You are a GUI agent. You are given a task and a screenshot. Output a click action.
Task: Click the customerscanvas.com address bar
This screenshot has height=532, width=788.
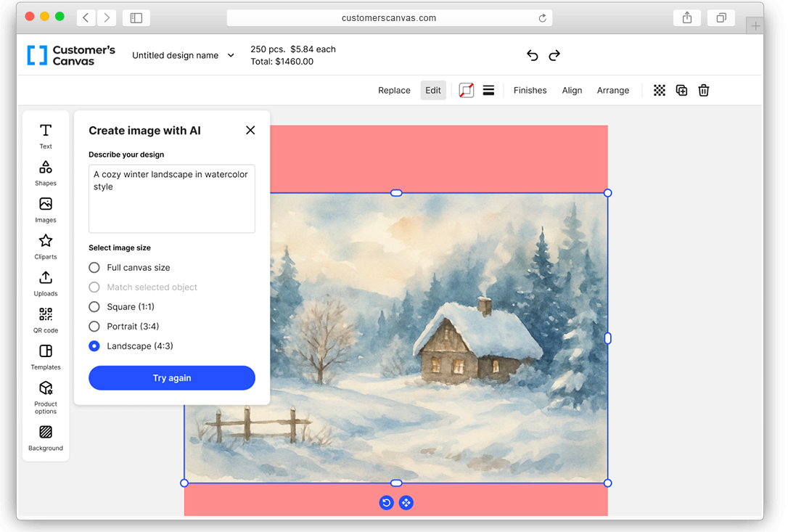(x=390, y=18)
